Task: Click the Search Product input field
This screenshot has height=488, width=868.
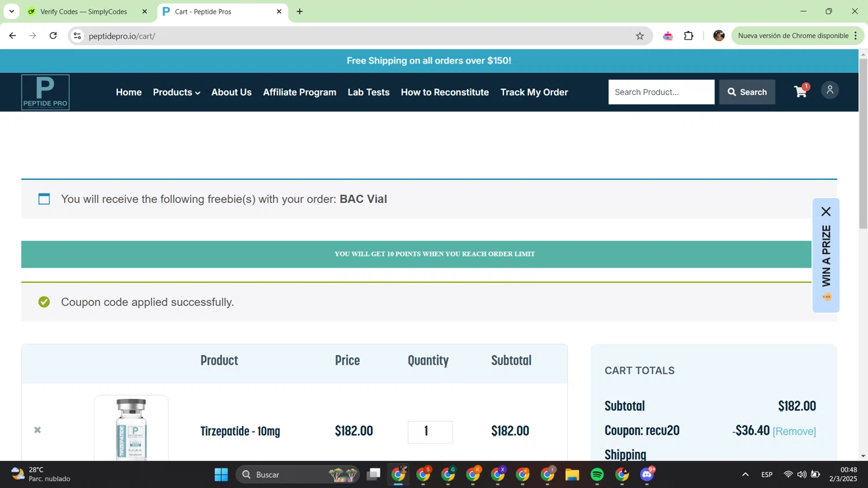Action: [661, 92]
